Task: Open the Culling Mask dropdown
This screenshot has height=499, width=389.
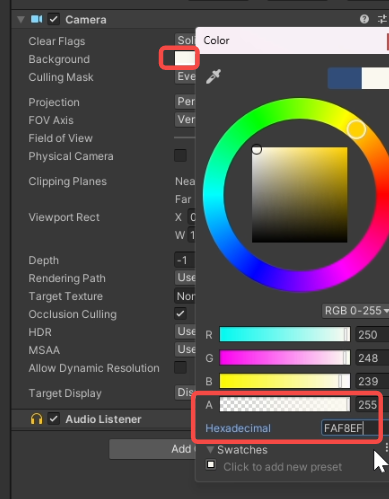Action: pyautogui.click(x=185, y=76)
